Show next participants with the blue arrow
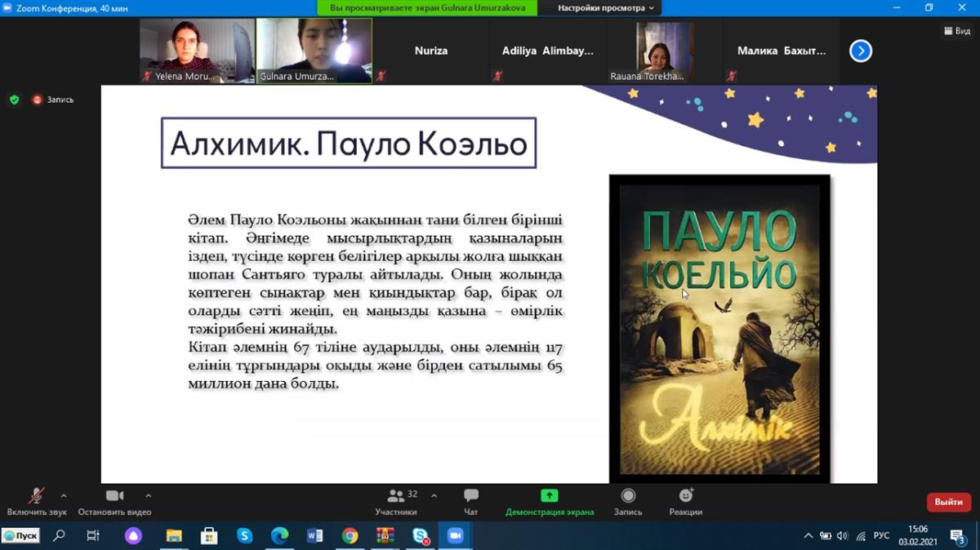Viewport: 980px width, 550px height. click(860, 51)
